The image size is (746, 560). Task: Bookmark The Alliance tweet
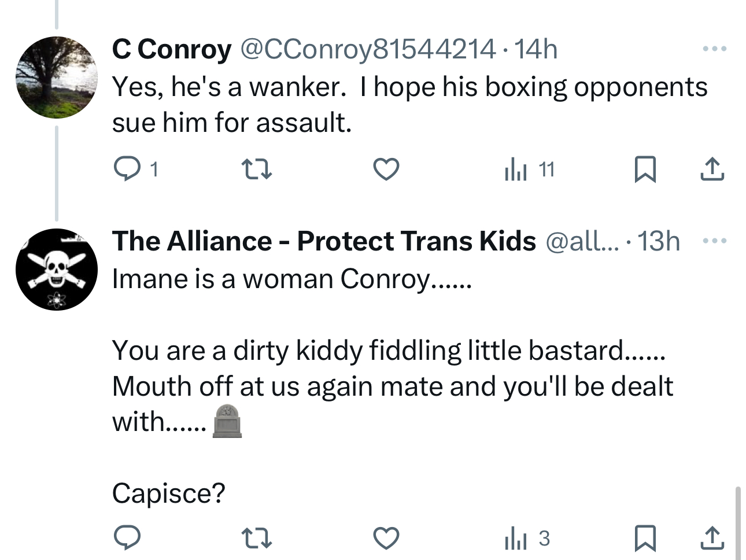pos(645,538)
